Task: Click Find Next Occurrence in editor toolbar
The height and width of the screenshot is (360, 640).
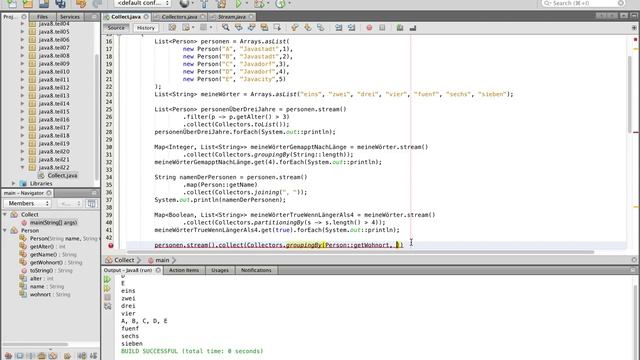Action: [x=251, y=28]
